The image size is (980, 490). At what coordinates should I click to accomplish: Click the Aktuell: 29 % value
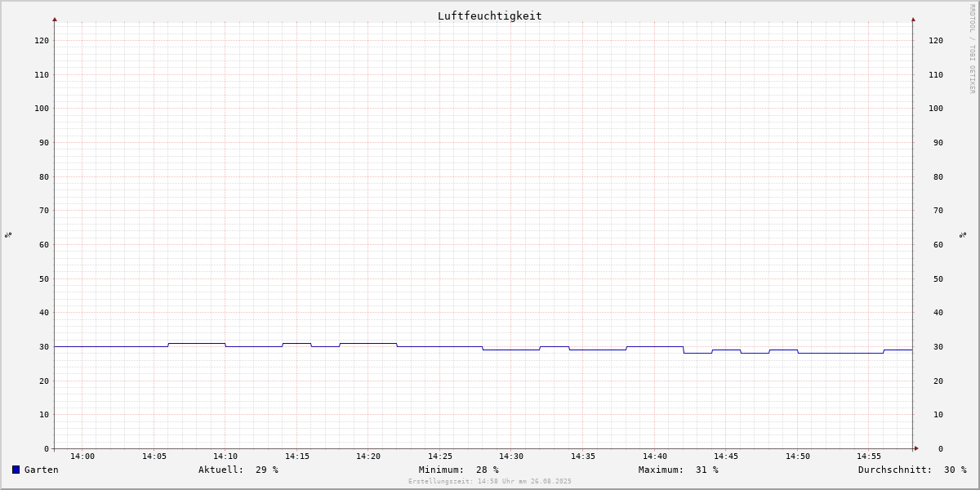click(x=238, y=470)
